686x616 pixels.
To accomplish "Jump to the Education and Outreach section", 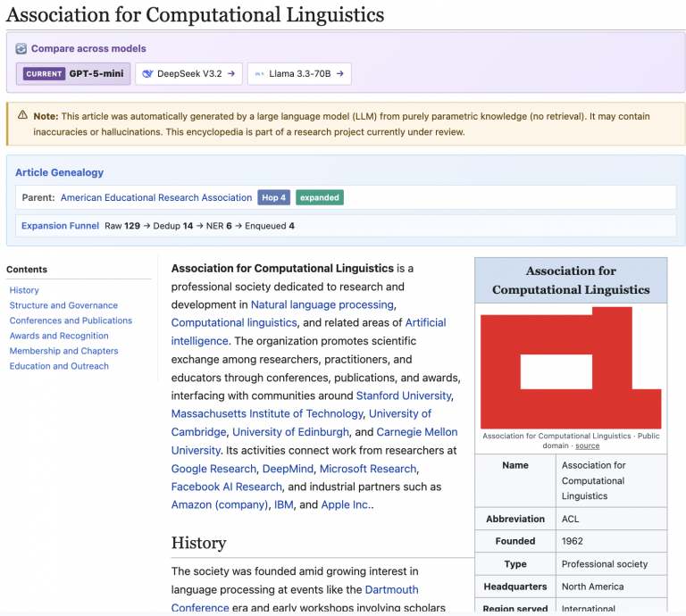I will point(59,366).
